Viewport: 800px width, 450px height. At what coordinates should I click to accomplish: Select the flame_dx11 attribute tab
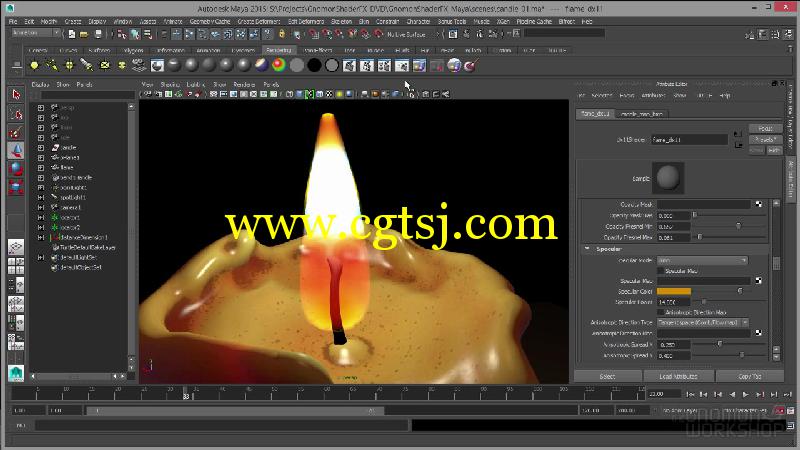click(x=595, y=114)
